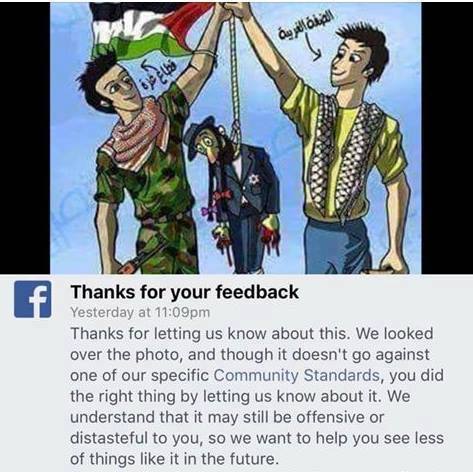Tap the black bar right of the photo

[447, 138]
